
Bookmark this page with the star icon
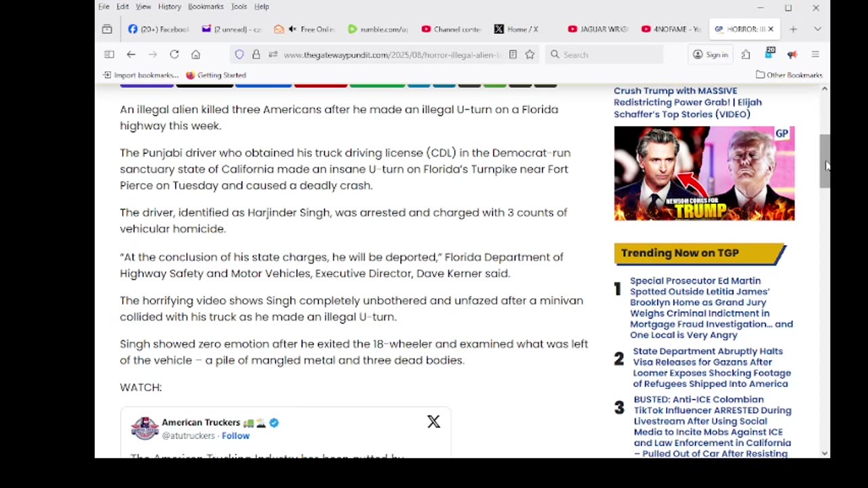(x=530, y=54)
